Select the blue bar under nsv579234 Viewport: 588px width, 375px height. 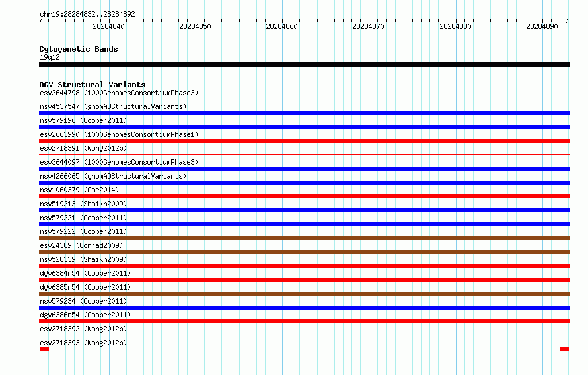pos(304,308)
